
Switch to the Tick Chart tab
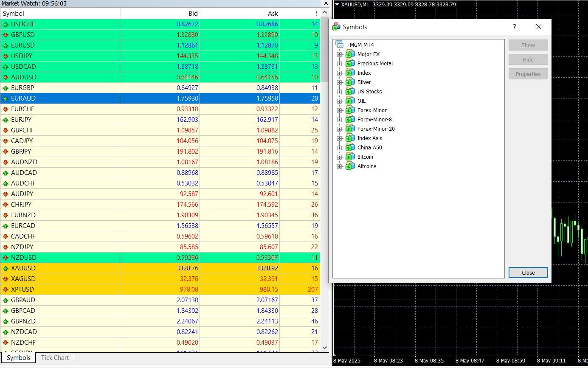(x=54, y=358)
